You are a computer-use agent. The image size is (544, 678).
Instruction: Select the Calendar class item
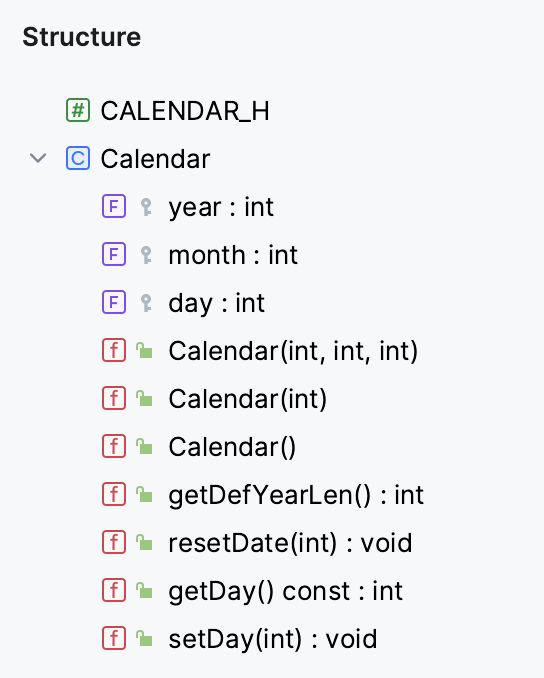click(x=155, y=159)
